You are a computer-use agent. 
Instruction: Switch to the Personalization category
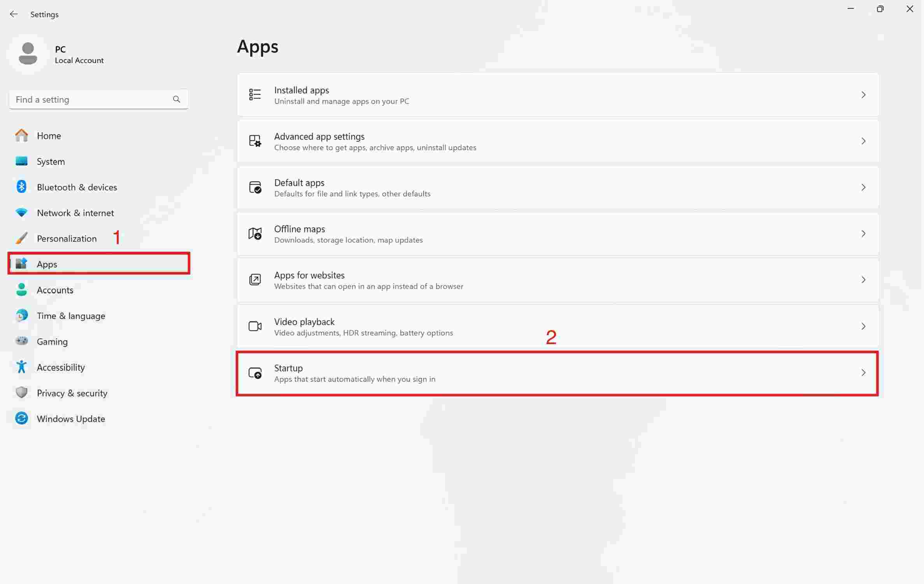67,238
